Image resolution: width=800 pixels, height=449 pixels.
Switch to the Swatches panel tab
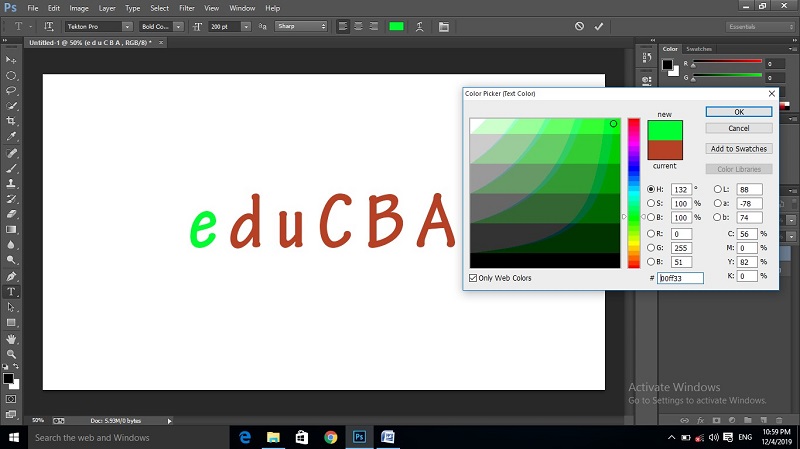click(x=698, y=49)
